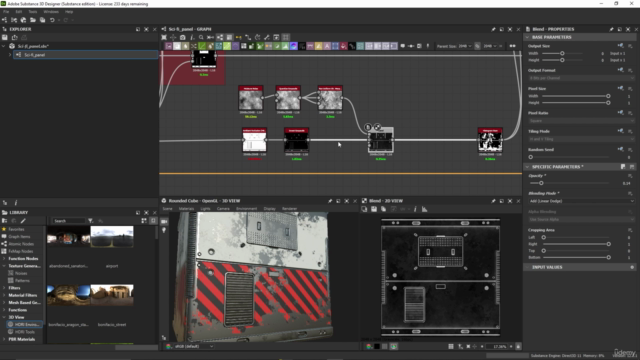Select the bonifacio_street HDRI thumbnail
This screenshot has height=360, width=640.
pos(112,295)
